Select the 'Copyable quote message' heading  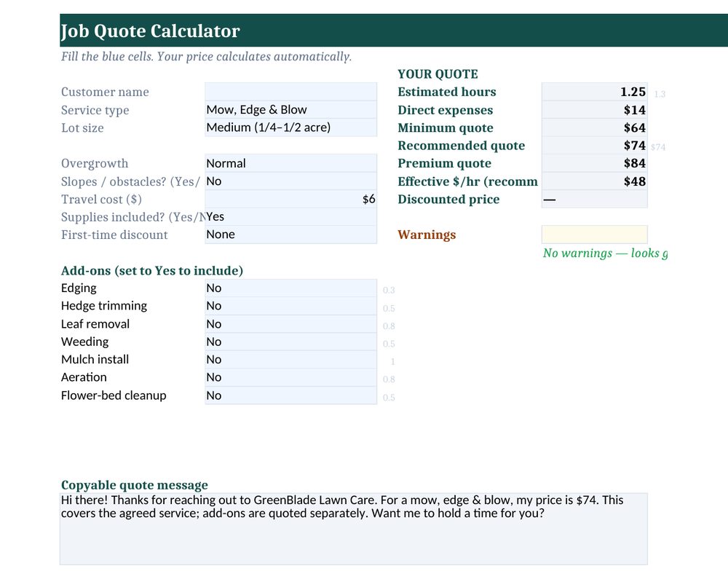coord(134,485)
